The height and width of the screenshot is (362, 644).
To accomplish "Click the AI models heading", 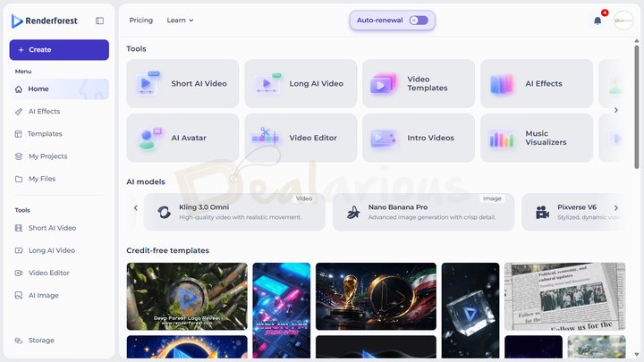I will tap(146, 181).
